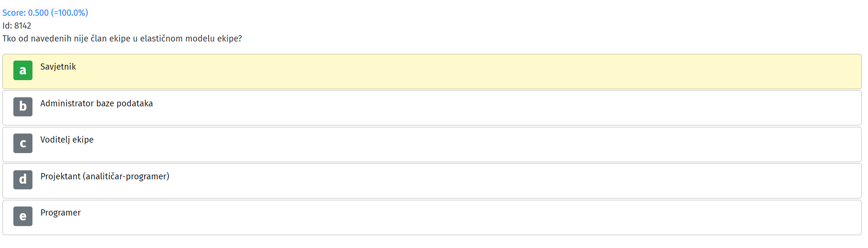868x248 pixels.
Task: Choose the 'Programer' answer text
Action: pos(61,213)
